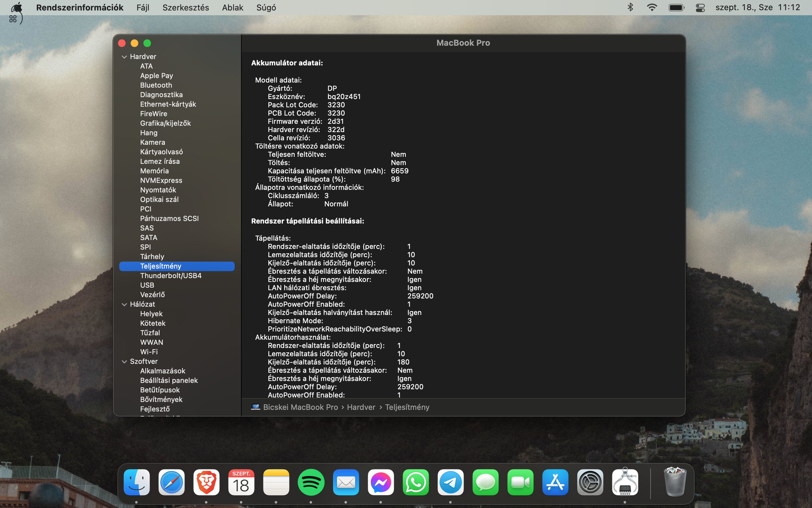This screenshot has height=508, width=812.
Task: Select Thunderbolt/USB4 in the sidebar
Action: (x=171, y=276)
